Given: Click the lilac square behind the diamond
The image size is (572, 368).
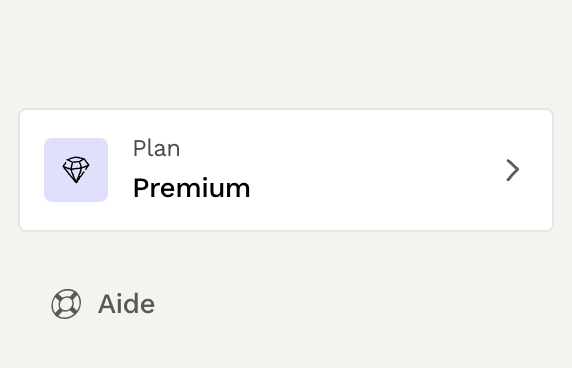Looking at the screenshot, I should pos(76,170).
